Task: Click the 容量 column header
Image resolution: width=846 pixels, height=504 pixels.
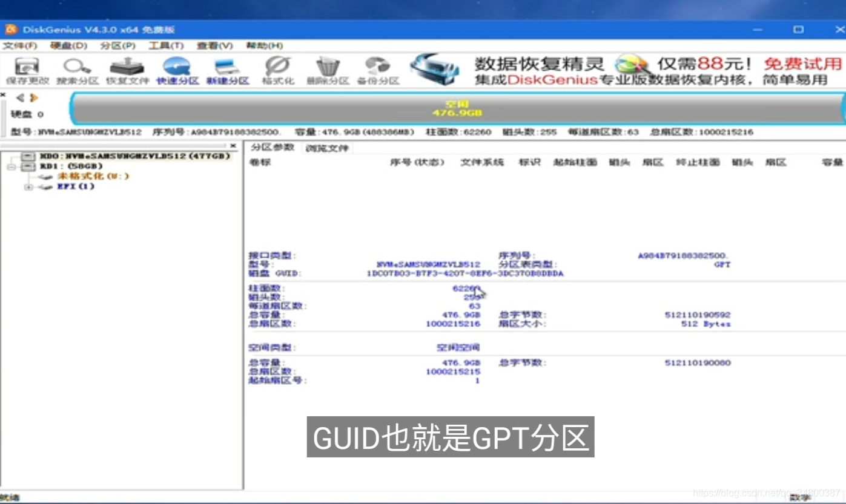Action: pos(832,162)
